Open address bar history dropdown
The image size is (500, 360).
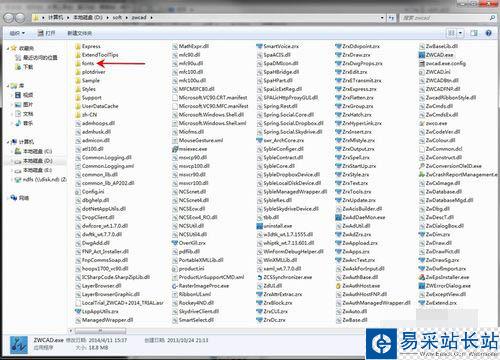382,17
